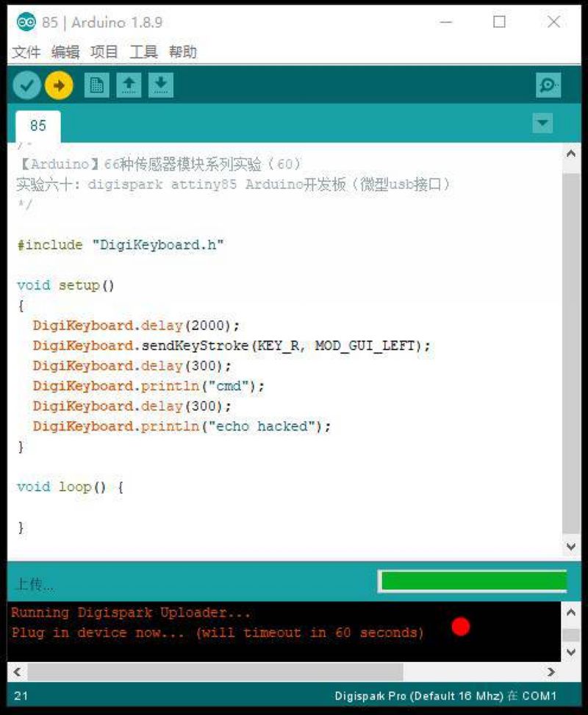Viewport: 588px width, 715px height.
Task: Click the void loop() line
Action: (x=71, y=487)
